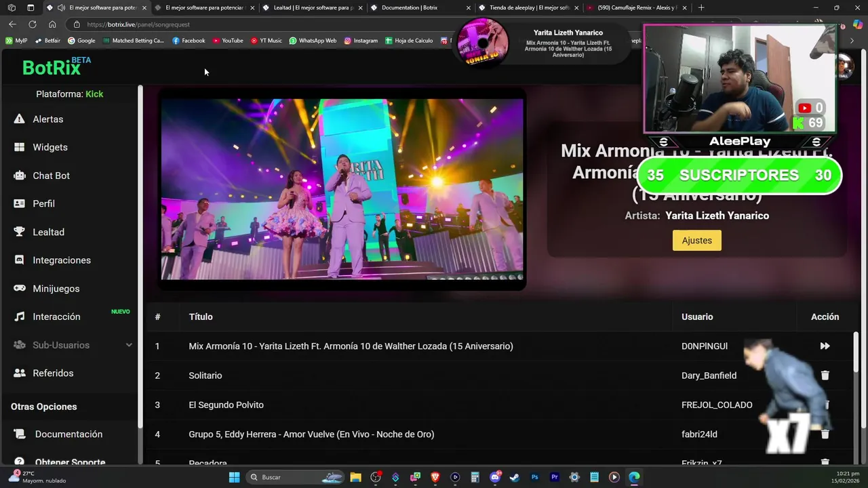The height and width of the screenshot is (488, 868).
Task: Delete the Pecadora song request
Action: (x=825, y=462)
